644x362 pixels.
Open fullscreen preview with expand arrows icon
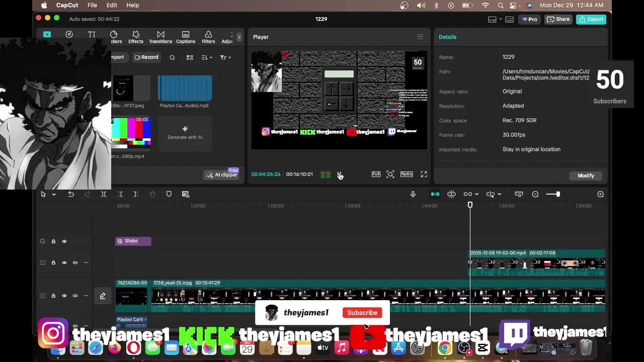[x=424, y=174]
